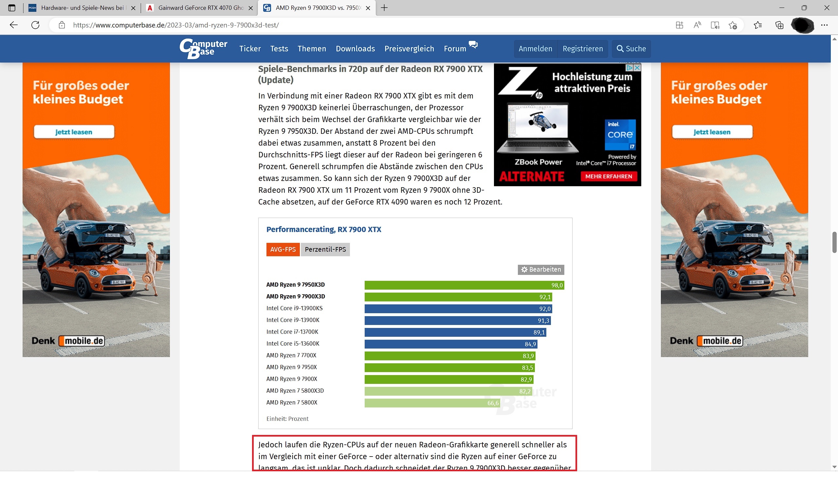Open the browser profile avatar
Image resolution: width=838 pixels, height=504 pixels.
[x=802, y=25]
